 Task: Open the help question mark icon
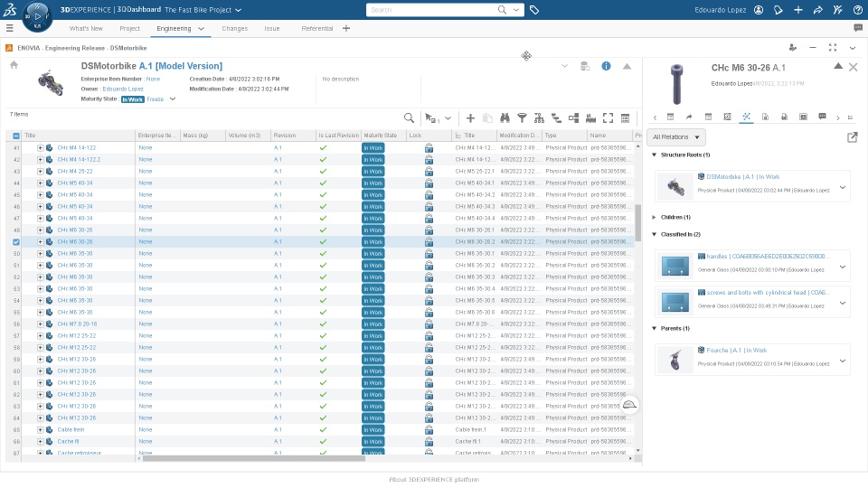point(857,10)
